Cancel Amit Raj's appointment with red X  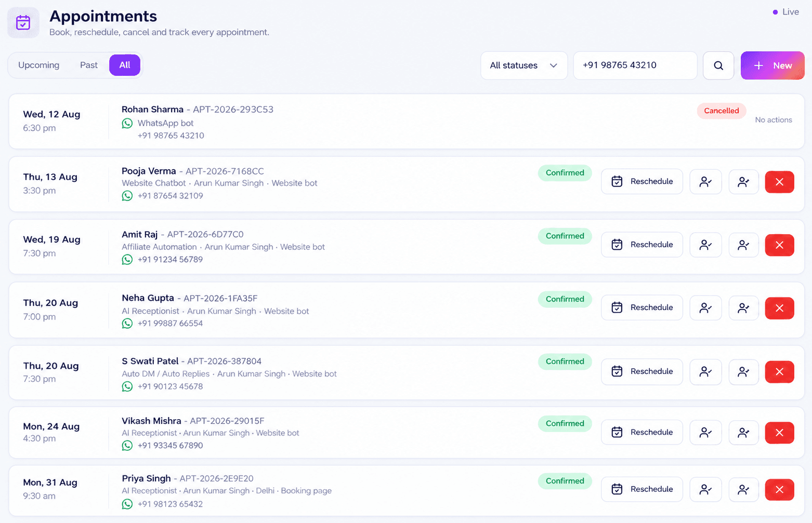pyautogui.click(x=779, y=245)
